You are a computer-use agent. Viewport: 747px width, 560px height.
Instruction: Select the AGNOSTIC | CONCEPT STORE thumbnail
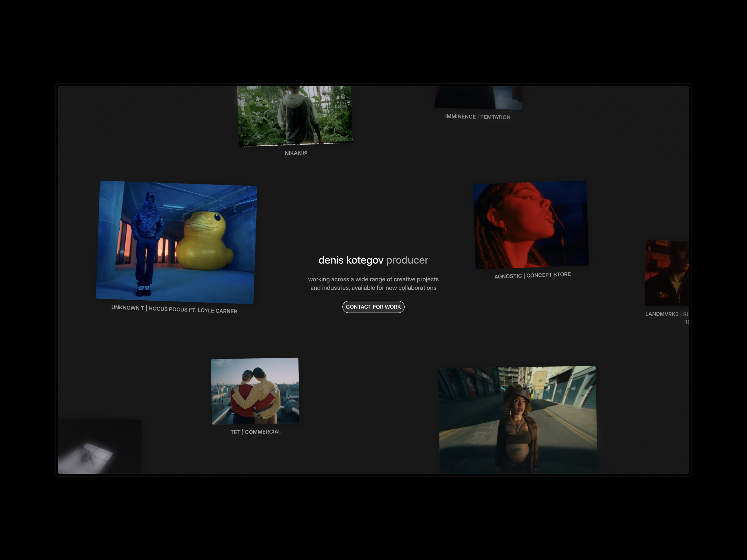[530, 224]
